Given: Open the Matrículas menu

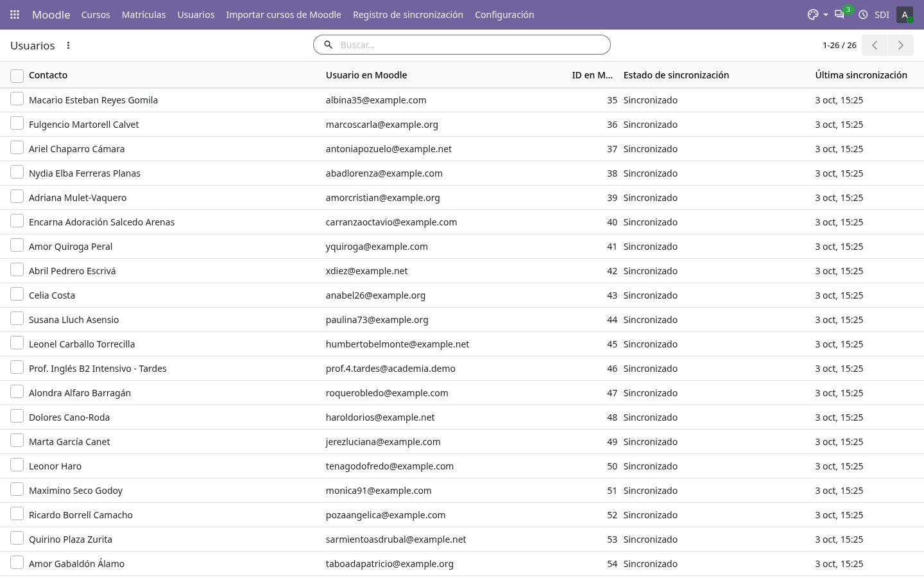Looking at the screenshot, I should (144, 14).
